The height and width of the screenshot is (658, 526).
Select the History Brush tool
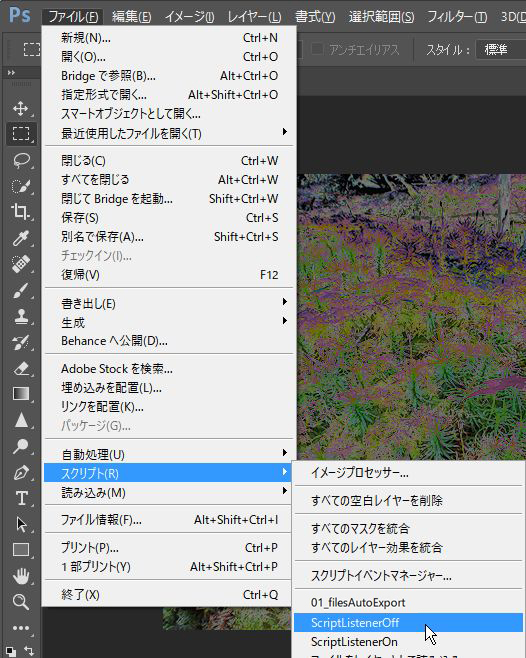[x=21, y=342]
